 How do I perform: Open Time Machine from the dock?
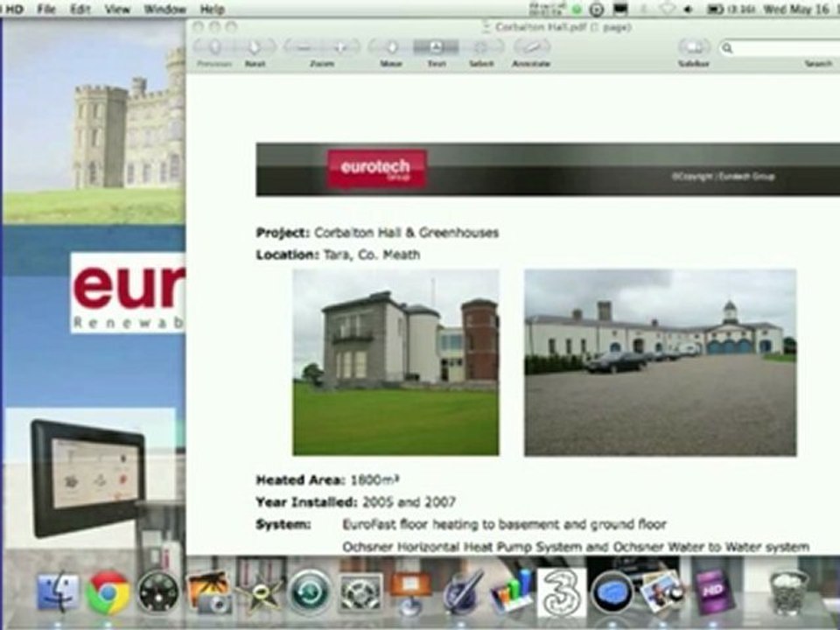click(x=310, y=592)
